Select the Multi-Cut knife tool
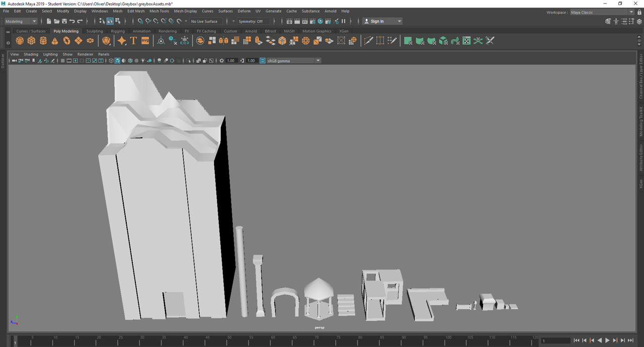Image resolution: width=644 pixels, height=347 pixels. 368,41
